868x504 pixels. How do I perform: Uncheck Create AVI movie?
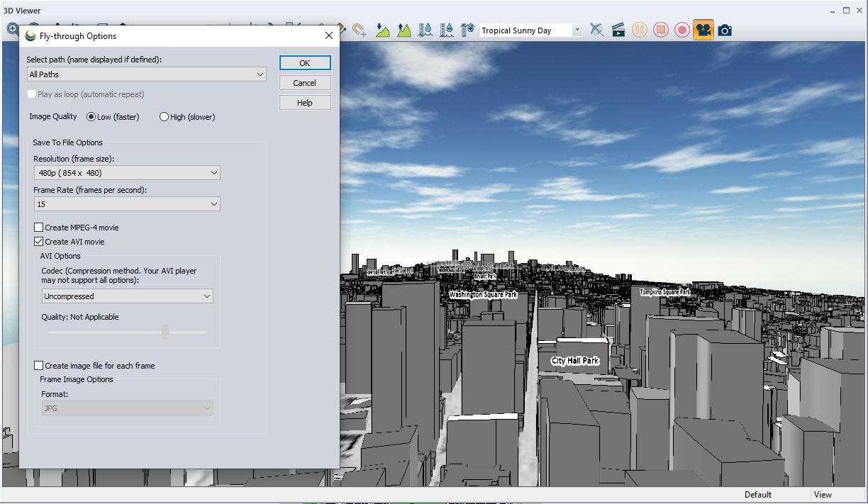click(x=39, y=242)
